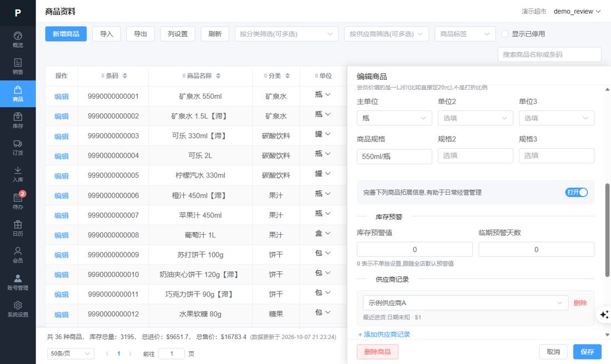Click 删除 link beside 示例供应商A
This screenshot has width=611, height=364.
point(580,303)
